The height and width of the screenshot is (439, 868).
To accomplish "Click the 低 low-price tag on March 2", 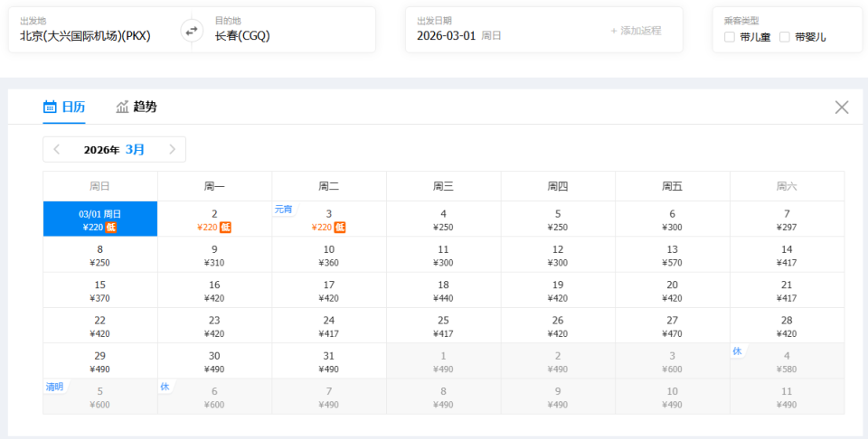I will 225,228.
